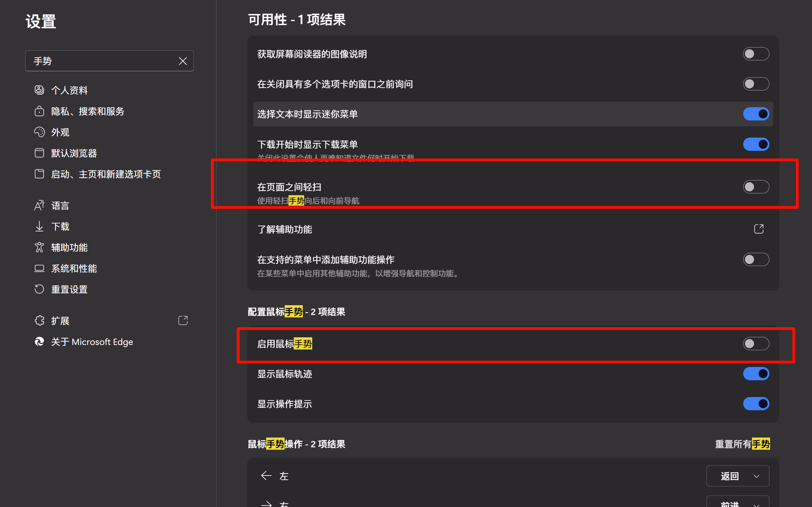Click the reset icon beside 重置设置
Image resolution: width=812 pixels, height=507 pixels.
click(x=39, y=289)
